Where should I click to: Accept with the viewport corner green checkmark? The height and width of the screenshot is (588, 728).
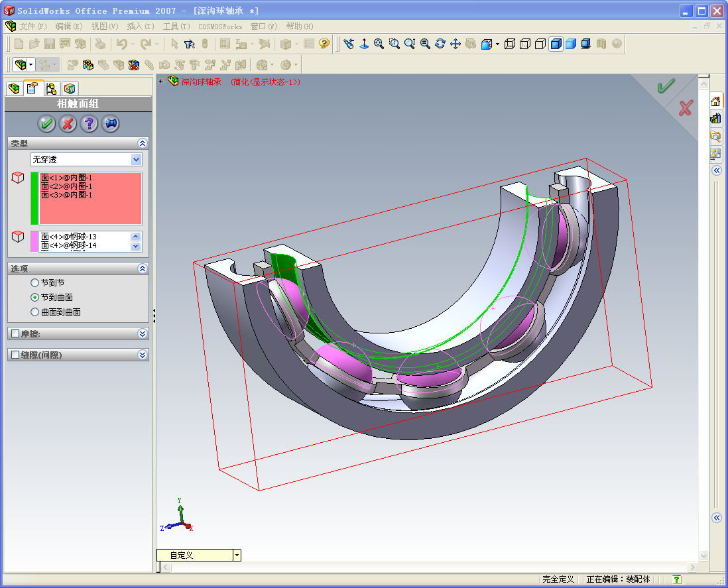pos(665,86)
